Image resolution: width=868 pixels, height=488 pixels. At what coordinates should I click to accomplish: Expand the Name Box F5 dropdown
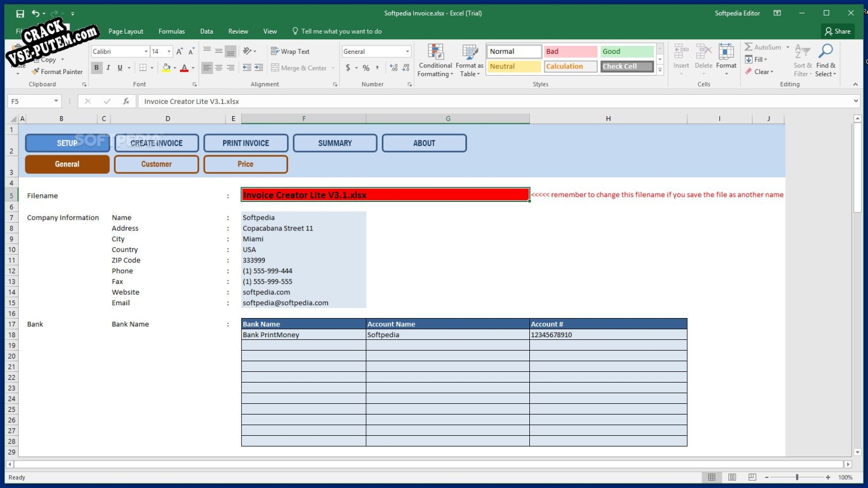coord(56,102)
